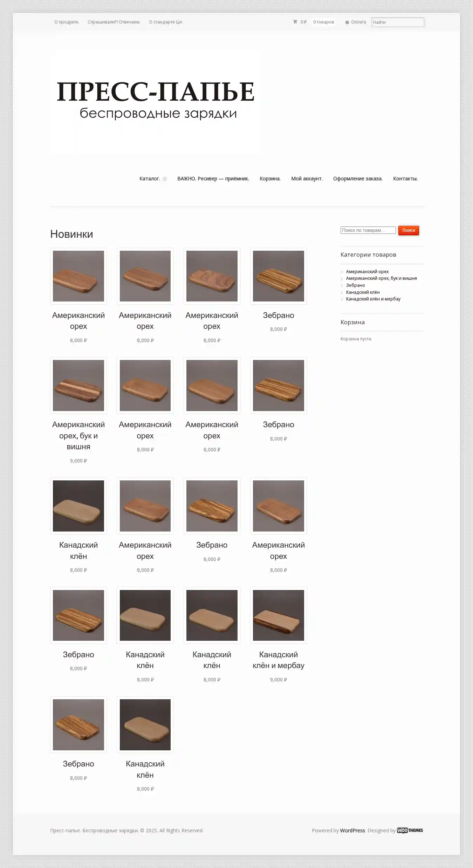Click the '0 товаров' cart counter
This screenshot has width=473, height=868.
(323, 22)
